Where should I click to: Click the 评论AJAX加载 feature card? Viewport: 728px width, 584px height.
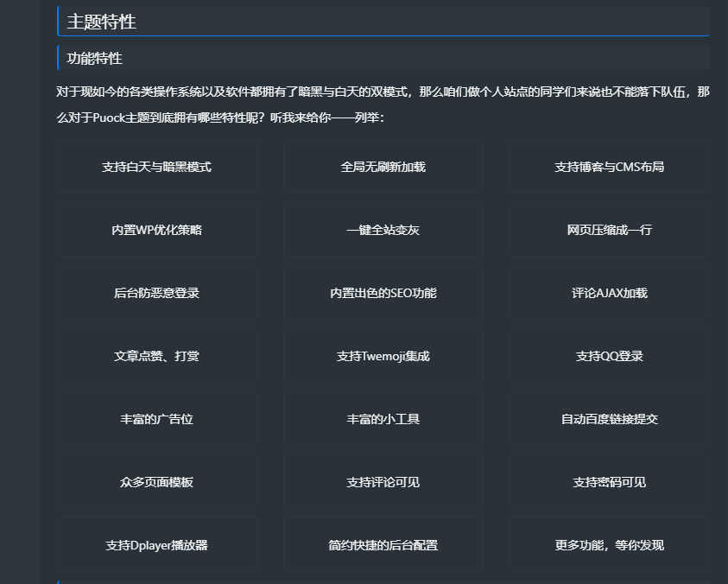[x=609, y=293]
